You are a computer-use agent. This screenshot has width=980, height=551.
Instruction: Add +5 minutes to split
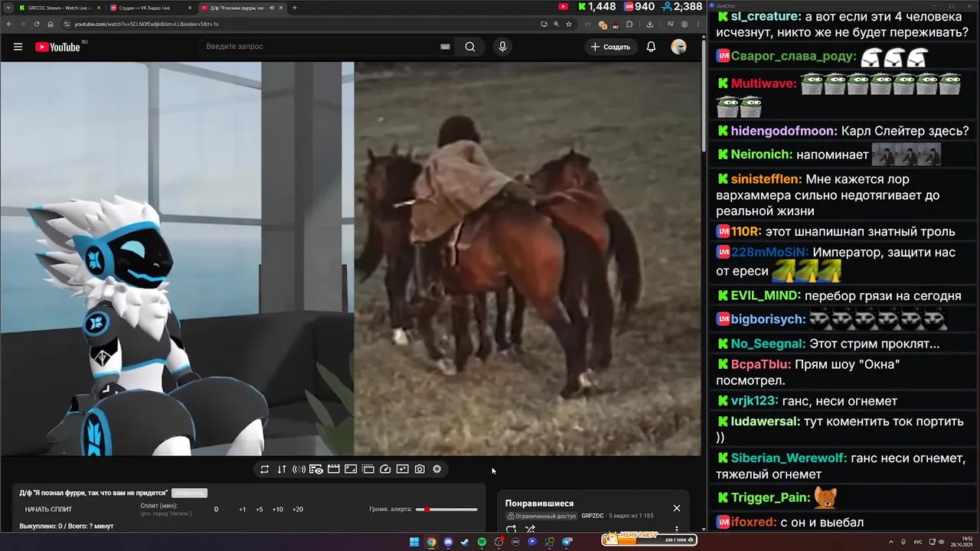pyautogui.click(x=259, y=509)
